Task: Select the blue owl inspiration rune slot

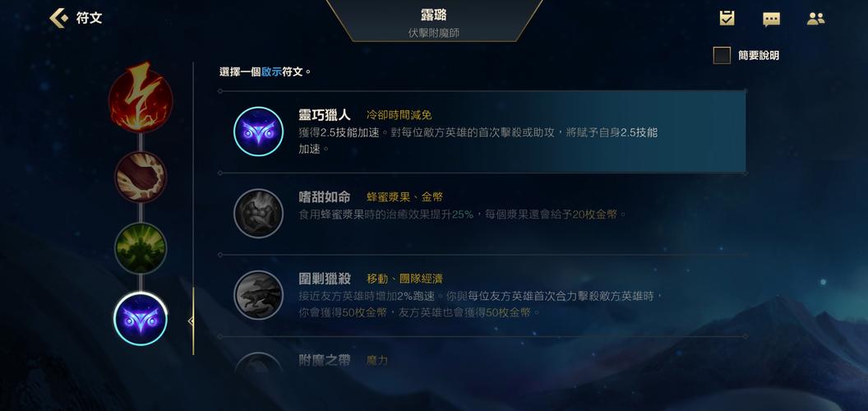Action: click(141, 319)
